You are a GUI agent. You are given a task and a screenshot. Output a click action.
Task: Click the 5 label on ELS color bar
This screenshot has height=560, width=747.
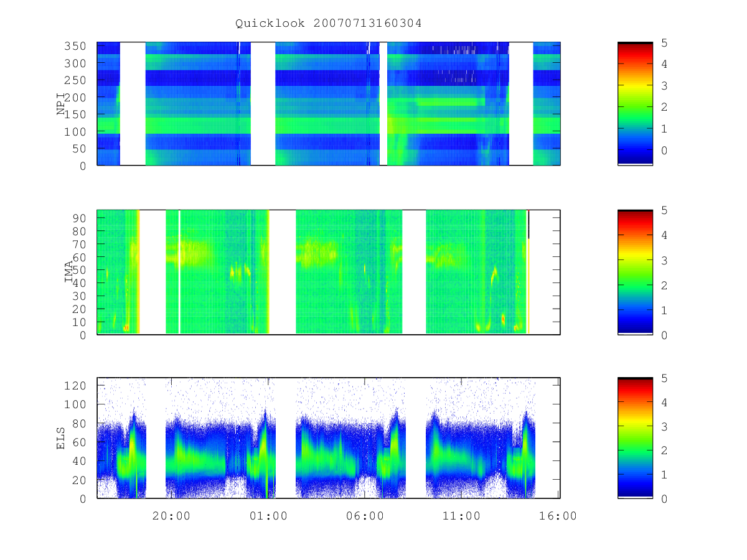(x=664, y=378)
